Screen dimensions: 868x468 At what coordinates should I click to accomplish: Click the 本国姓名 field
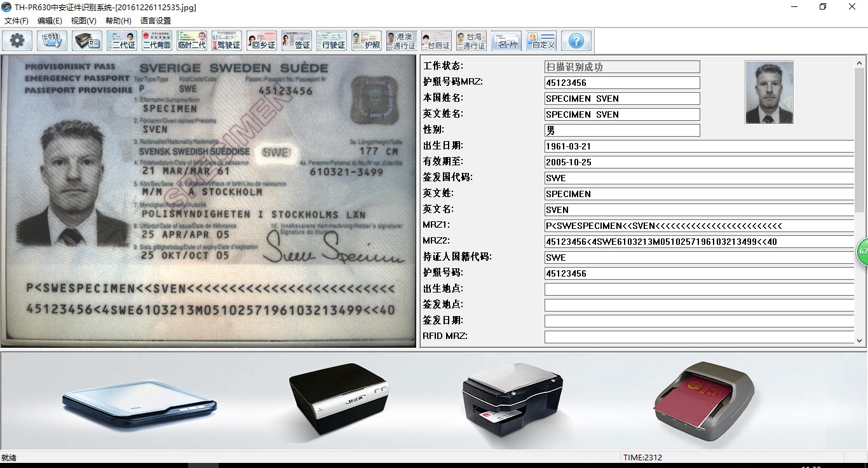[x=622, y=99]
